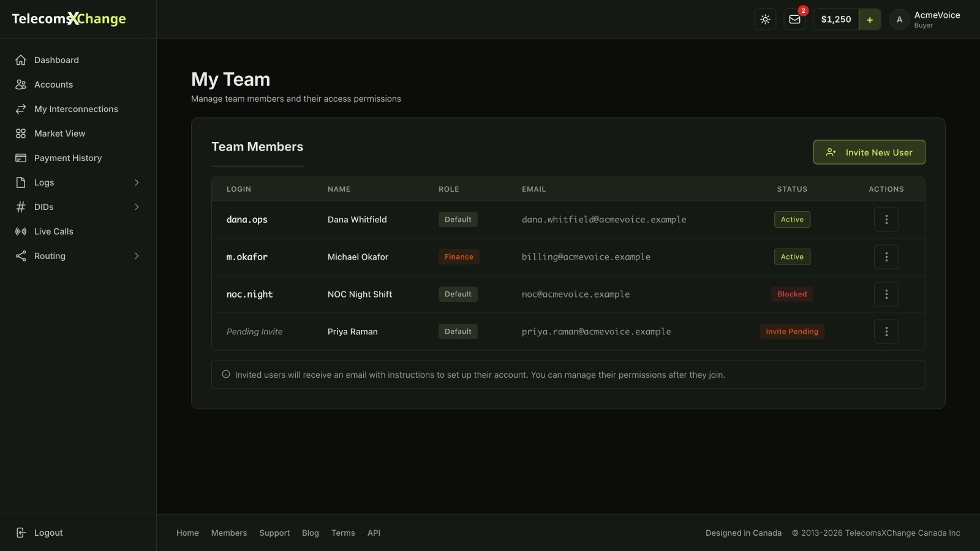Open the mail notifications icon

794,20
